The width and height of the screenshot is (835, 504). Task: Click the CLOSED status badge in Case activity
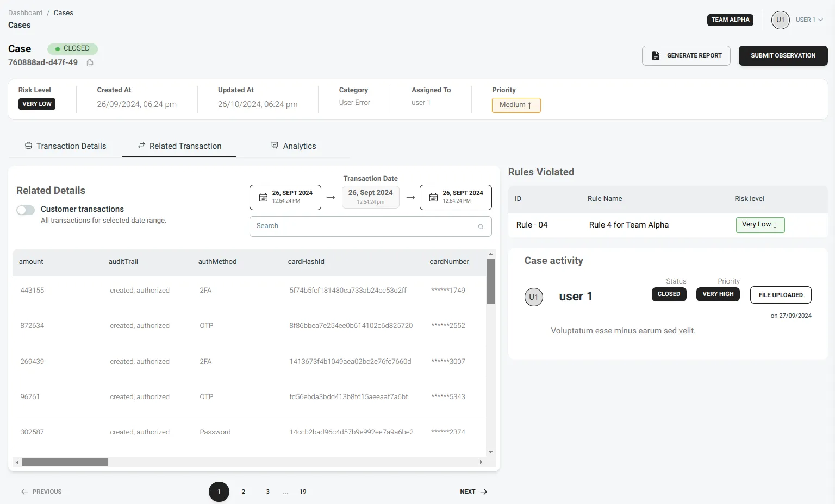click(669, 294)
